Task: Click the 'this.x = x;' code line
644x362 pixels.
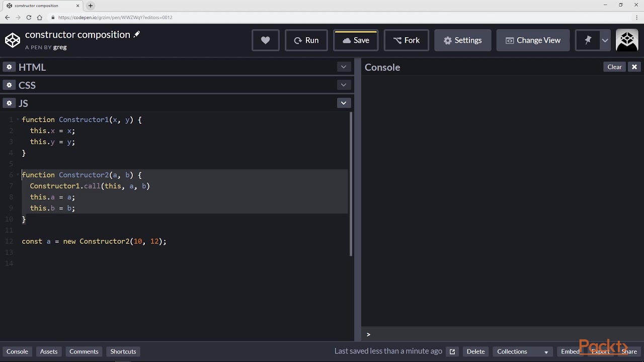Action: pyautogui.click(x=52, y=131)
